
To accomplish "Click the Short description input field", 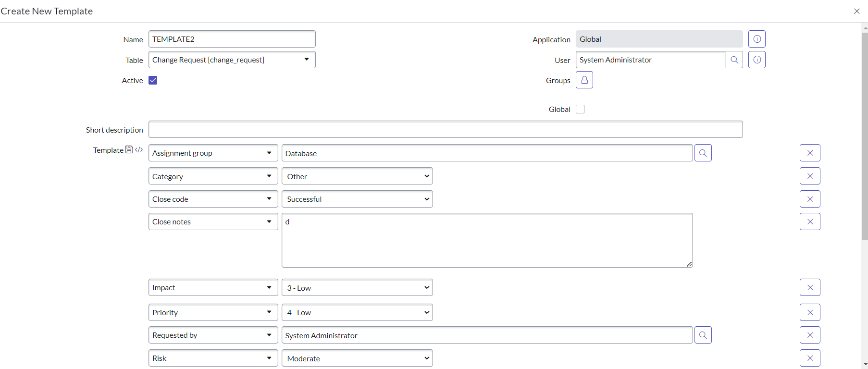I will 445,129.
